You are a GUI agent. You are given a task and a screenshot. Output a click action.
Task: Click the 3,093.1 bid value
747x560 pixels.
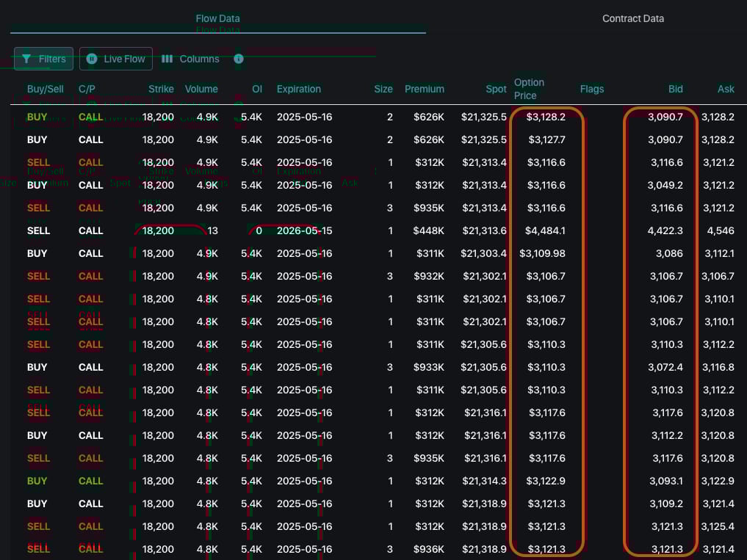666,481
